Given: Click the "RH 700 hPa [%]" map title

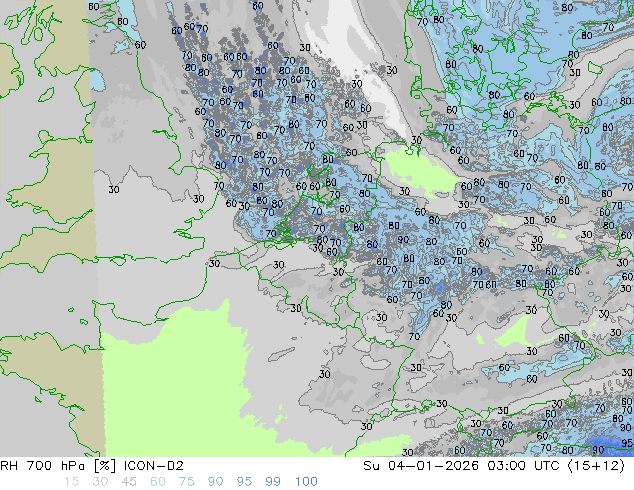Looking at the screenshot, I should (x=58, y=466).
